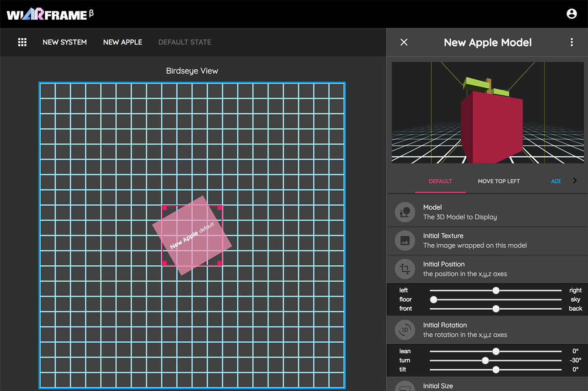Click the Model 3D shape icon
The image size is (588, 391).
[x=405, y=212]
